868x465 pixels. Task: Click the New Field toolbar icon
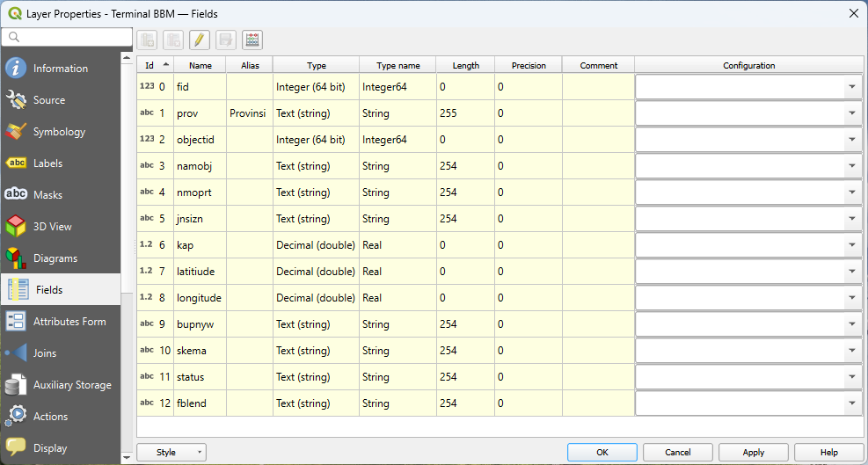(x=147, y=40)
